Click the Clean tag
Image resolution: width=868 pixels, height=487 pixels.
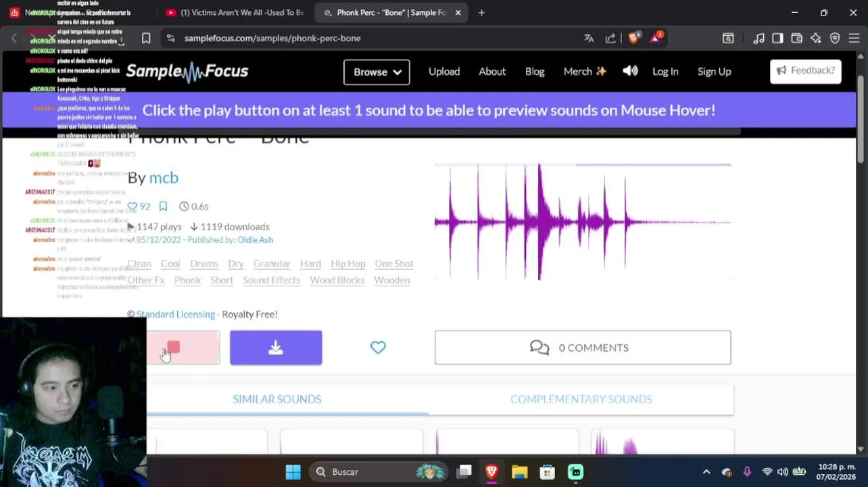coord(139,264)
